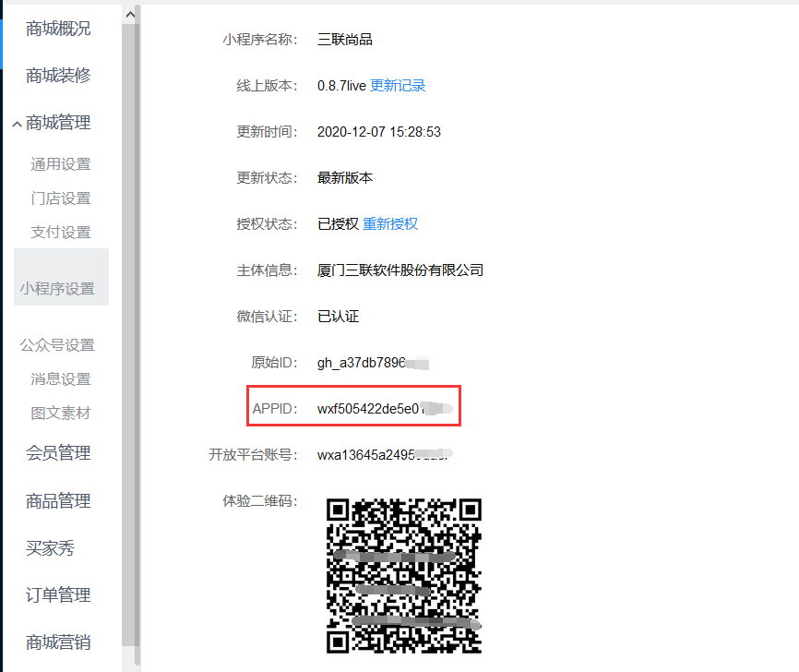
Task: Go to 商品管理 section
Action: [x=58, y=500]
